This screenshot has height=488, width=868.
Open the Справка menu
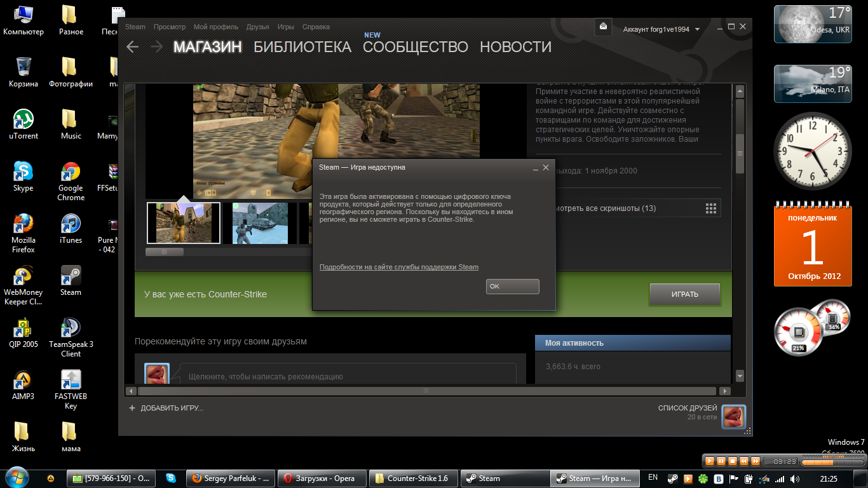click(316, 27)
